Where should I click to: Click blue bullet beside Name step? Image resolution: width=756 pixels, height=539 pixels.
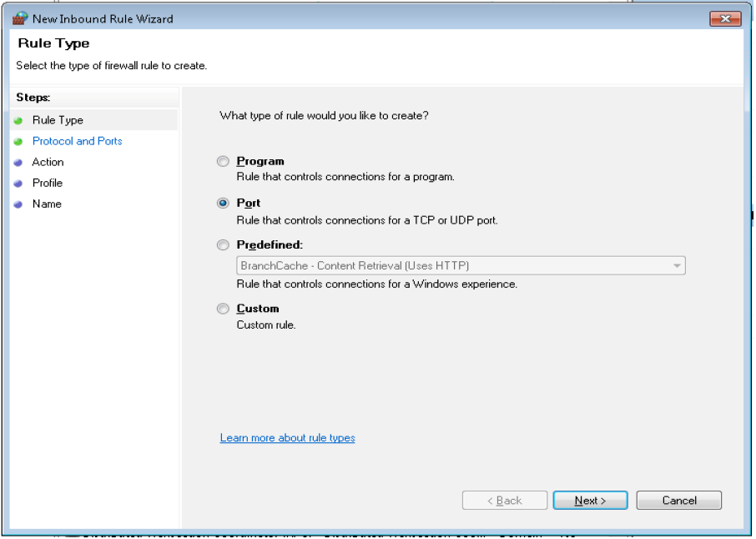[18, 204]
